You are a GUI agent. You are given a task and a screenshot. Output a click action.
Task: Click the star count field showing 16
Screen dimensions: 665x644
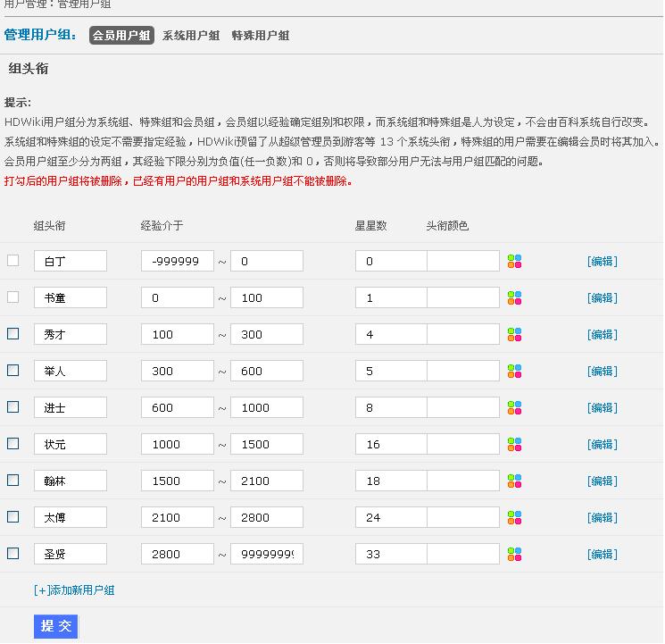(391, 444)
